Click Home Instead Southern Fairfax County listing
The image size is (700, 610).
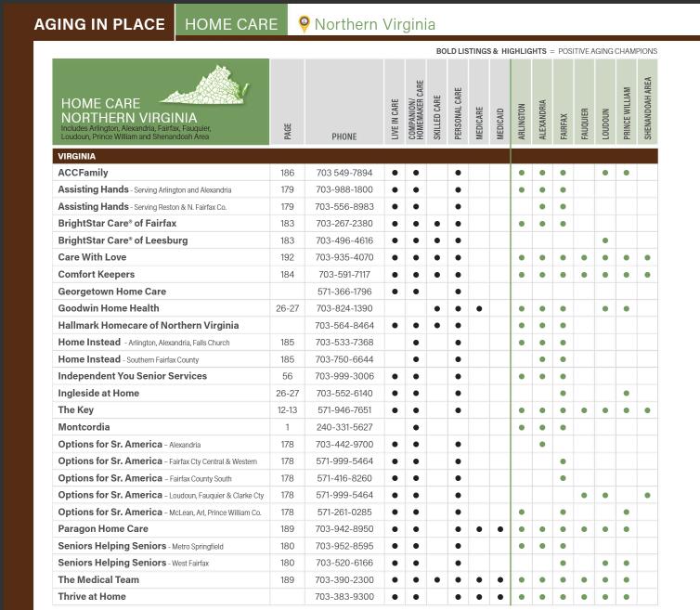point(128,359)
